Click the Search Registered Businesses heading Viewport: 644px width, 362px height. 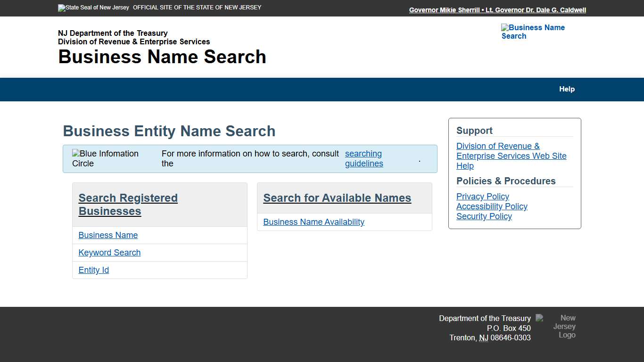tap(128, 205)
